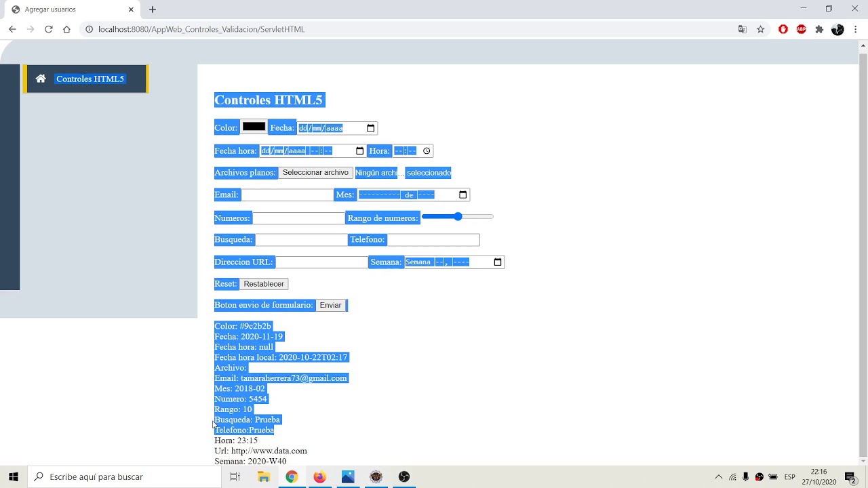Click the page vertical scrollbar
This screenshot has height=488, width=868.
click(863, 254)
